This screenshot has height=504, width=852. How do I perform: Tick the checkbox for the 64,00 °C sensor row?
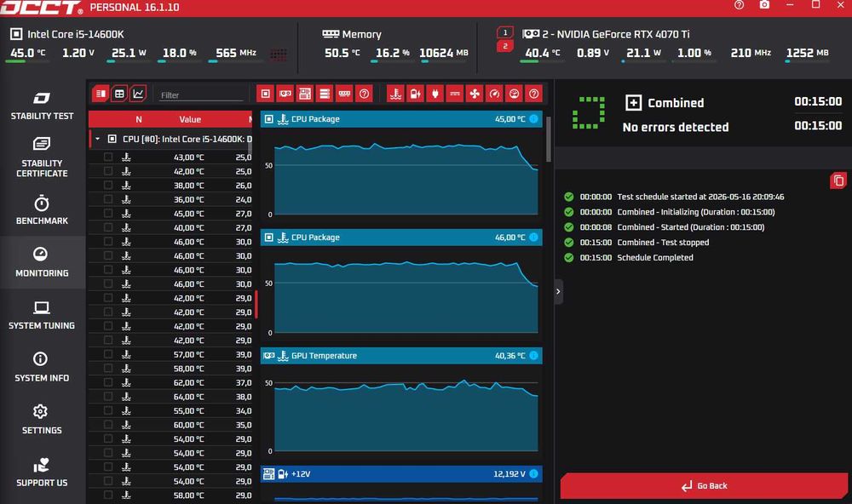pyautogui.click(x=108, y=397)
